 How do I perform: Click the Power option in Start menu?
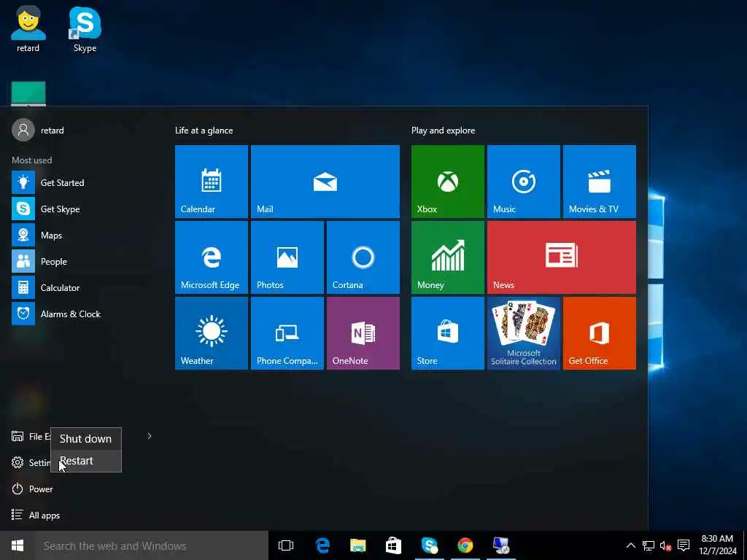pyautogui.click(x=32, y=489)
